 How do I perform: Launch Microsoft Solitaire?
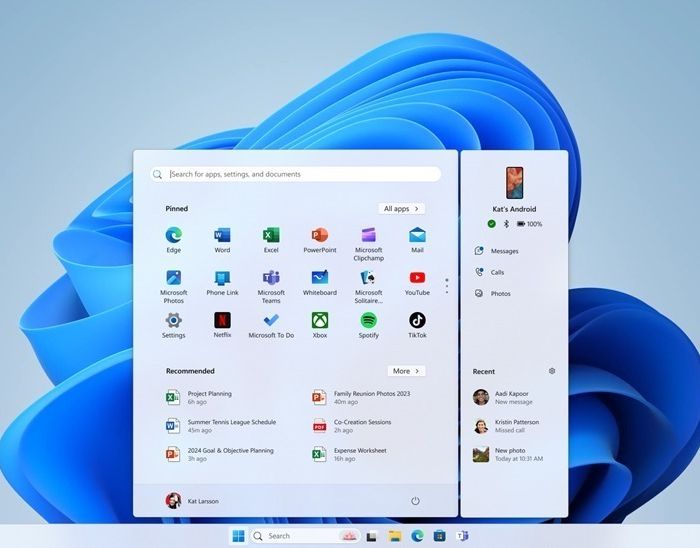tap(368, 286)
